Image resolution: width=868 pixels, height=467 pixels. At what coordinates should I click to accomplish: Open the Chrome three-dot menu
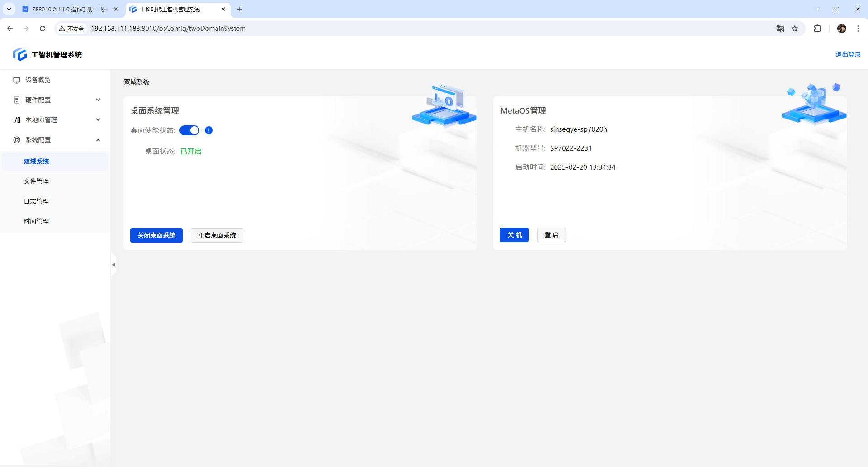point(858,29)
